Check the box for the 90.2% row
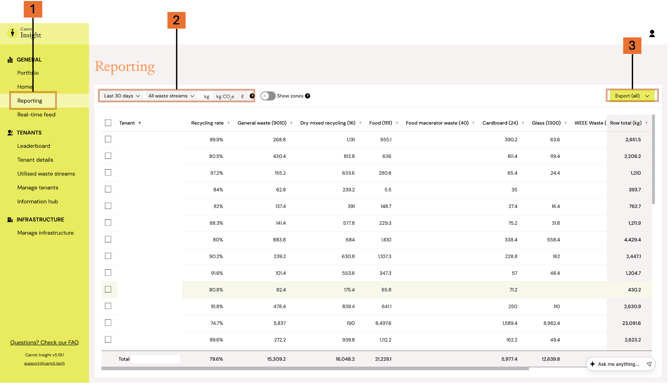The width and height of the screenshot is (670, 386). (108, 256)
